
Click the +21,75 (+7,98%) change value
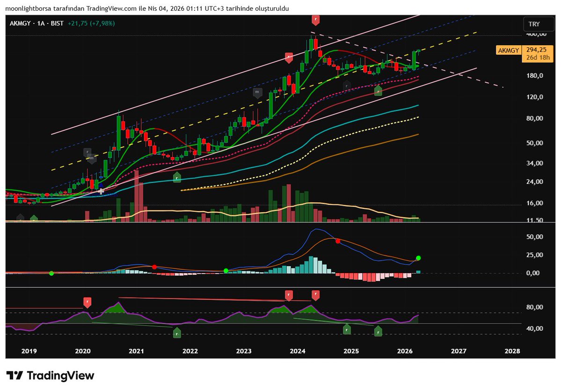(x=91, y=23)
